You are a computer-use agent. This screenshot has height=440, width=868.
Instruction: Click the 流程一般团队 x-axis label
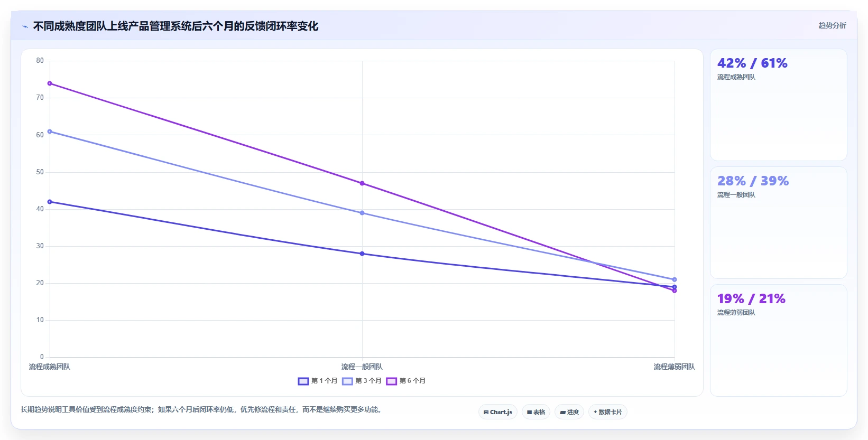[x=362, y=367]
